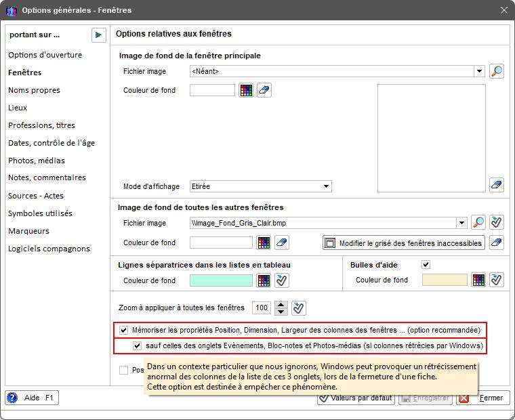Viewport: 515px width, 420px height.
Task: Reset help bubbles color with checkmark icon
Action: 497,280
